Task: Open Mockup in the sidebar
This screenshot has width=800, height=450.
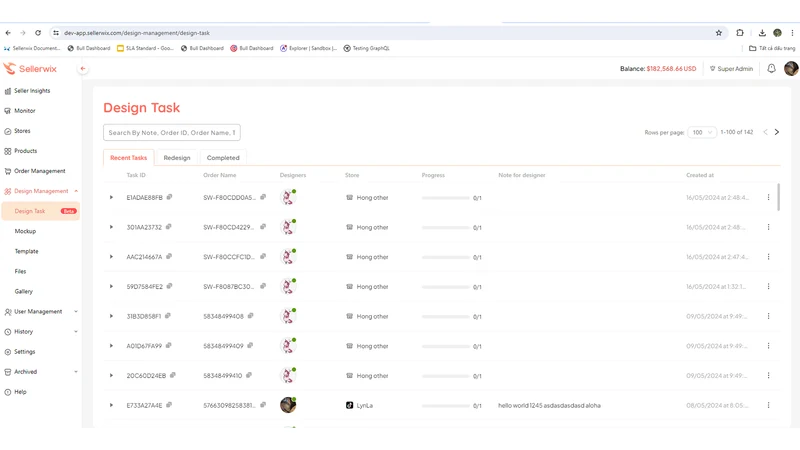Action: click(x=25, y=231)
